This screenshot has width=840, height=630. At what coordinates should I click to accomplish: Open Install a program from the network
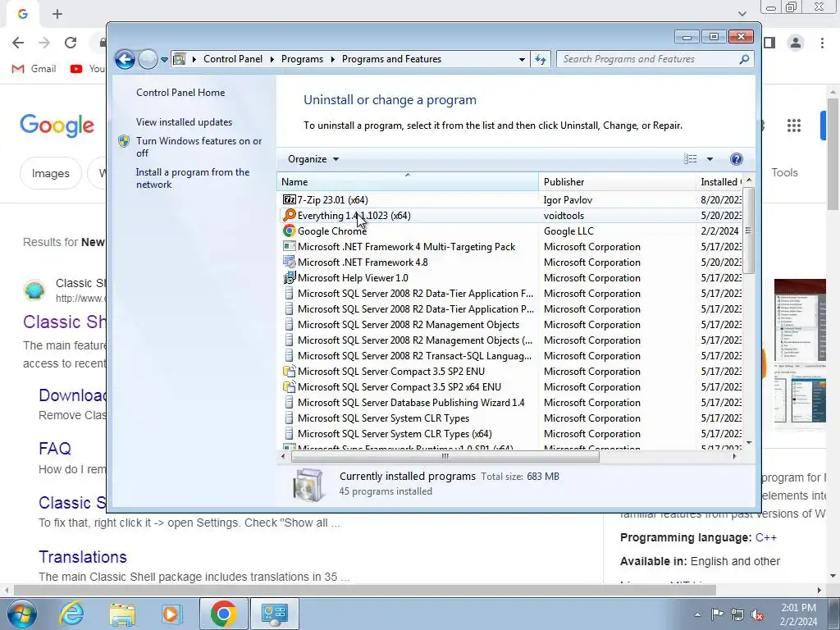tap(193, 178)
